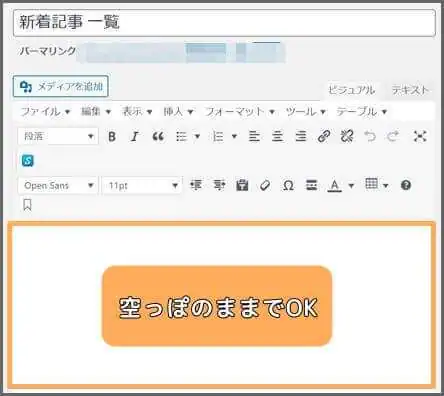Click the increase indent icon
This screenshot has height=396, width=444.
click(219, 185)
